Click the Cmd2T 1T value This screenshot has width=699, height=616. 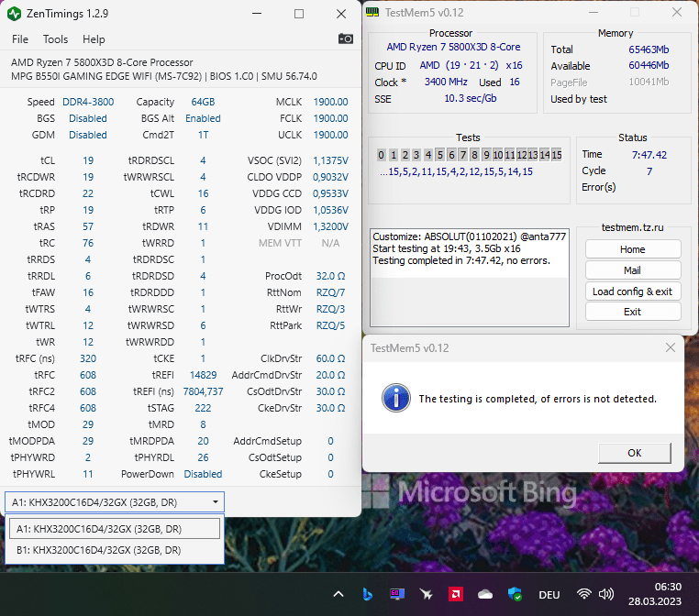coord(203,135)
